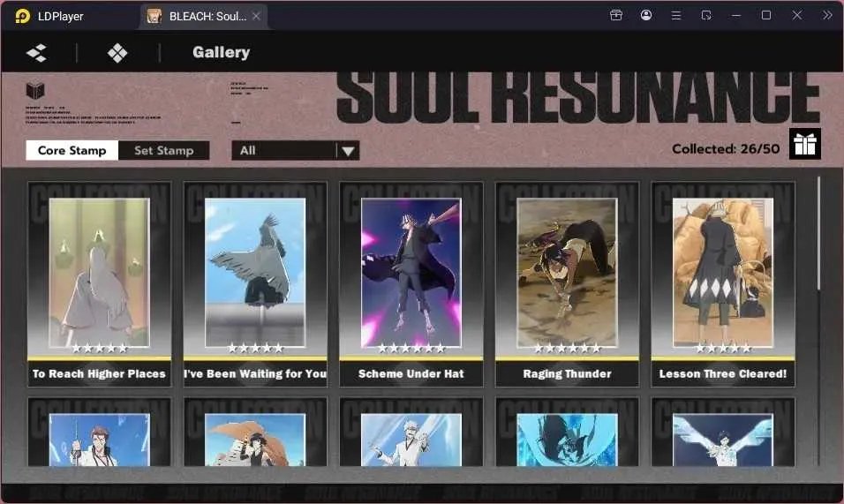
Task: Click the star rating on Scheme Under Hat
Action: [x=411, y=349]
